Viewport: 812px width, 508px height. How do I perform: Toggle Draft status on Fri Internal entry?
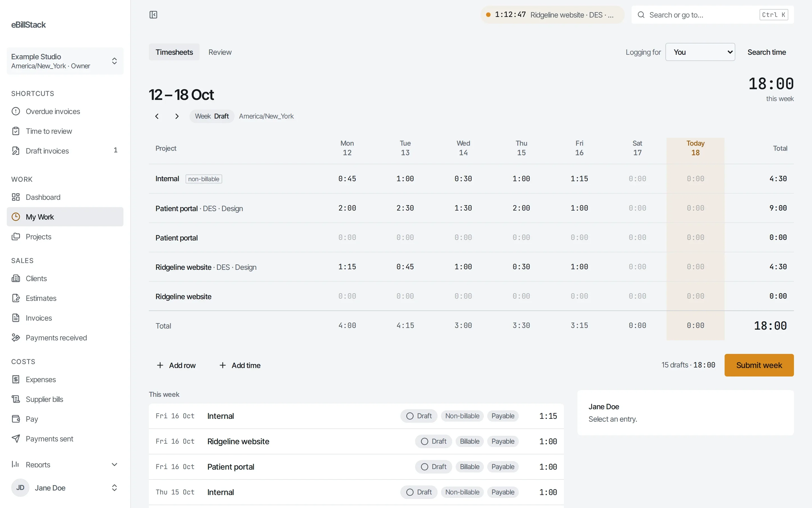pyautogui.click(x=419, y=416)
